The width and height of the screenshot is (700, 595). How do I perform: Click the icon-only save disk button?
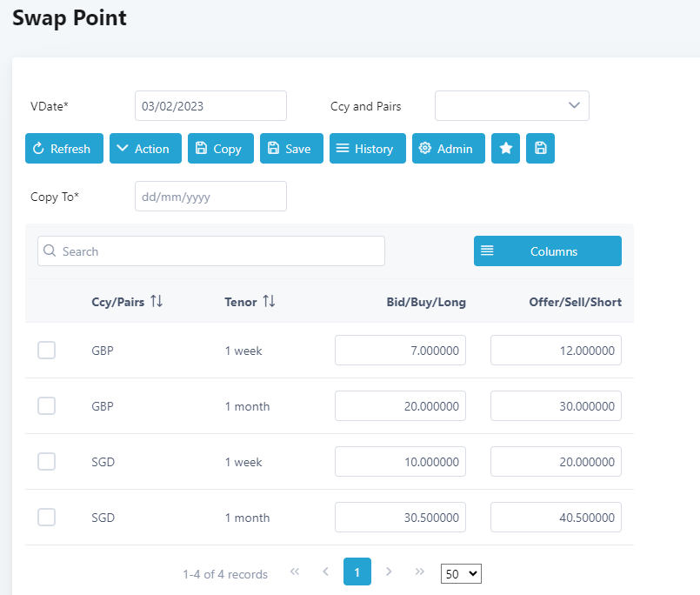coord(540,149)
